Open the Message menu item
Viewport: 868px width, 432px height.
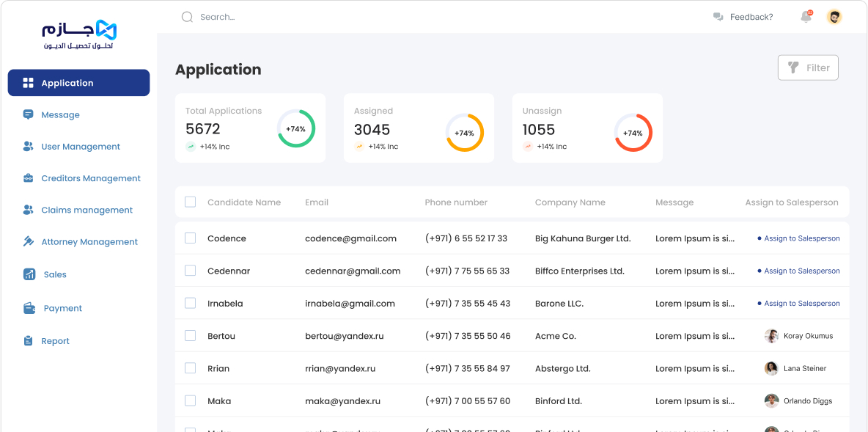[x=60, y=114]
